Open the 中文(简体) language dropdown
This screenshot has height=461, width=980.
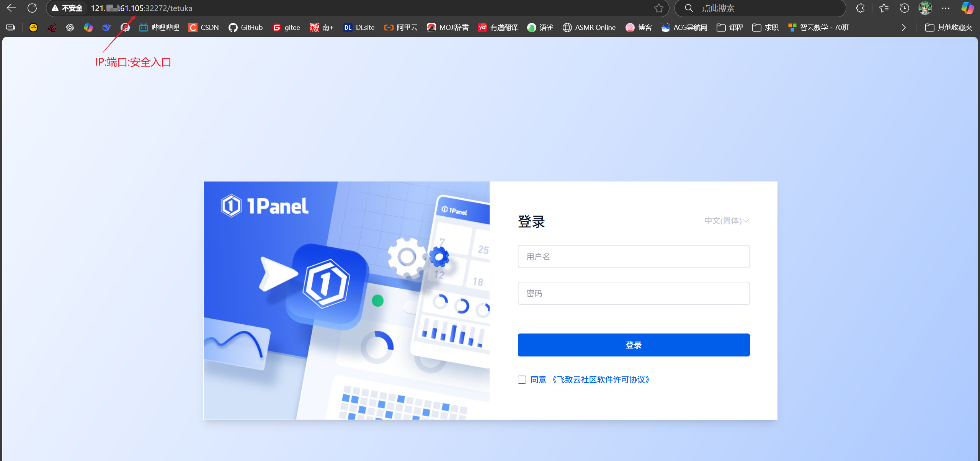(x=726, y=221)
